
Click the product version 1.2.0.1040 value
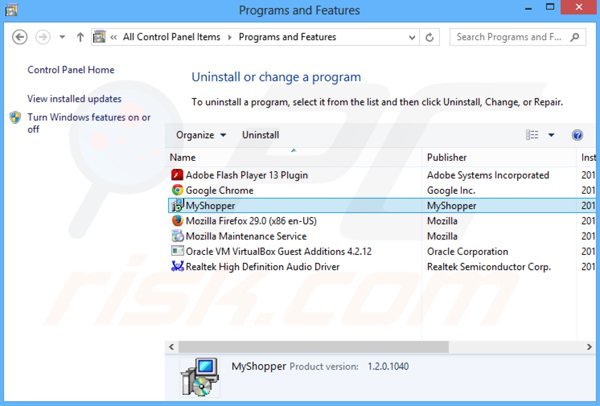tap(388, 367)
